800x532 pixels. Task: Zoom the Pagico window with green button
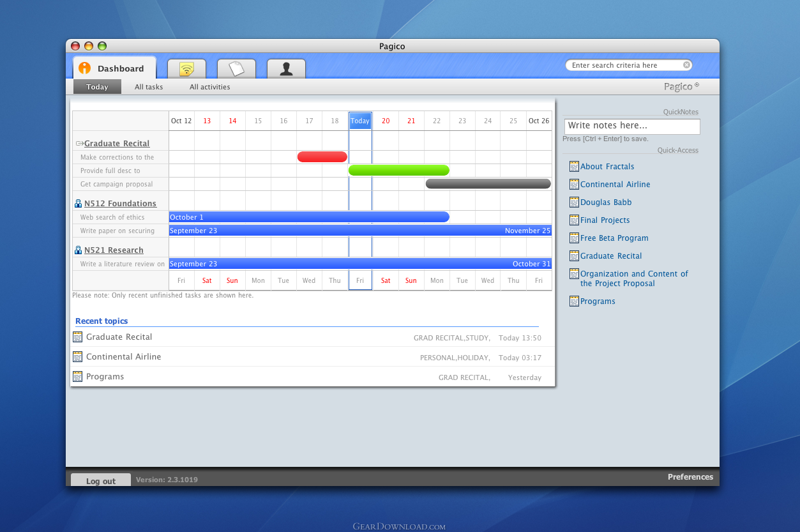pos(102,46)
